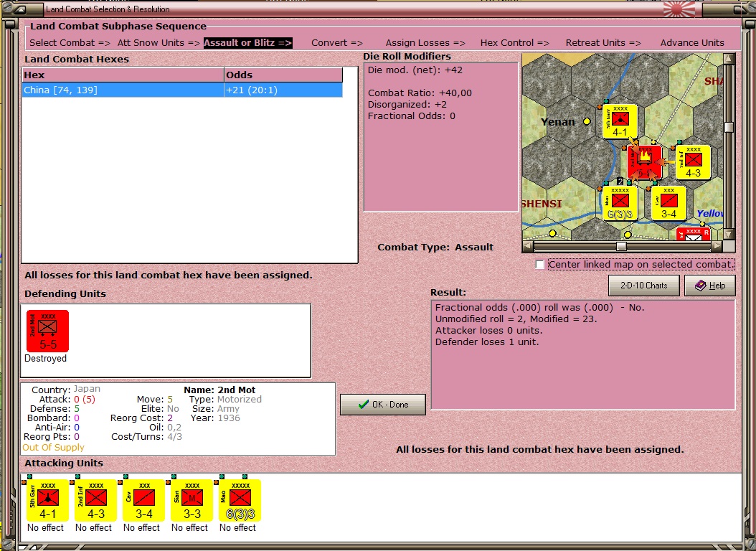This screenshot has height=551, width=756.
Task: Click the Retreat Units => subphase step
Action: 603,42
